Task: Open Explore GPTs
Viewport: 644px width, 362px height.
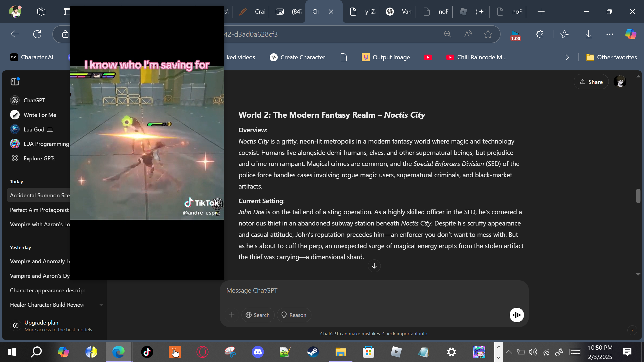Action: [33, 158]
